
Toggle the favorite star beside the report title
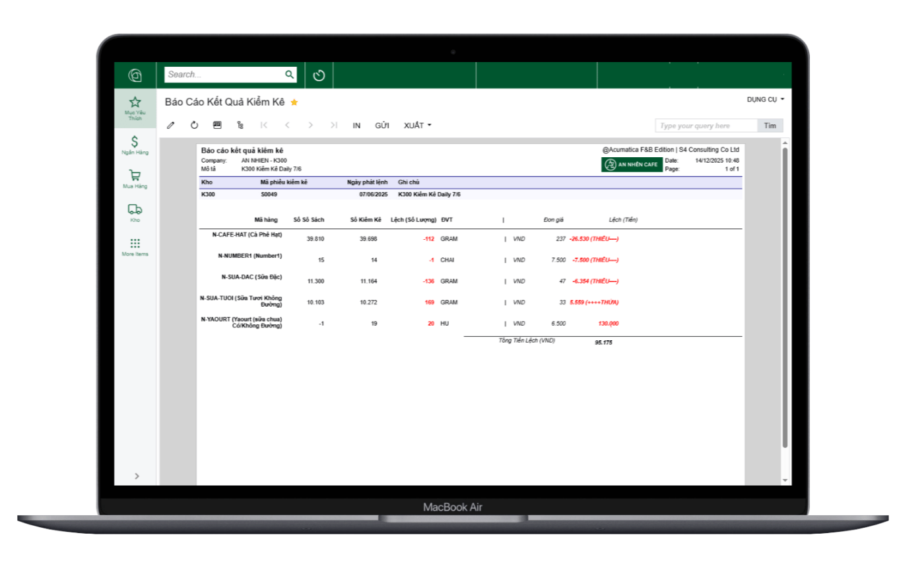pyautogui.click(x=294, y=102)
